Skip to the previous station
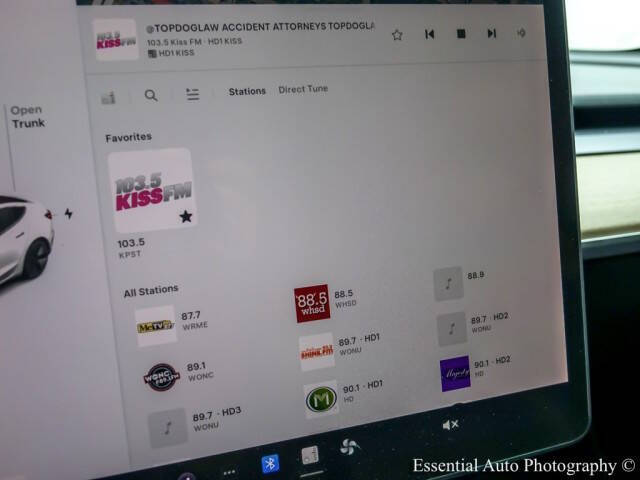This screenshot has width=640, height=480. (x=429, y=34)
